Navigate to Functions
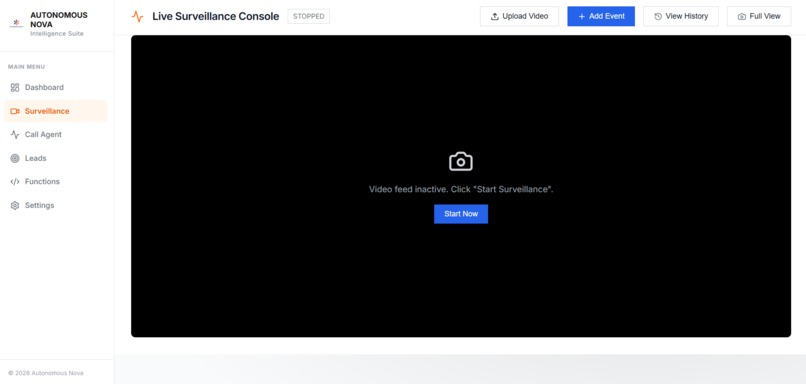Screen dimensions: 806x384 coord(55,181)
